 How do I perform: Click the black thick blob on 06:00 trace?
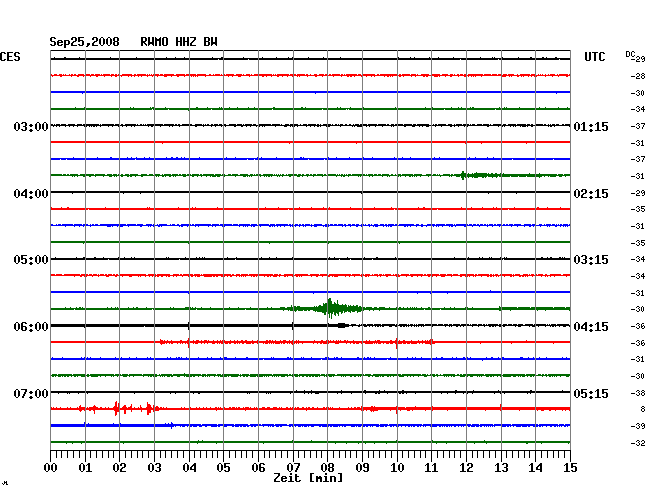tap(342, 326)
